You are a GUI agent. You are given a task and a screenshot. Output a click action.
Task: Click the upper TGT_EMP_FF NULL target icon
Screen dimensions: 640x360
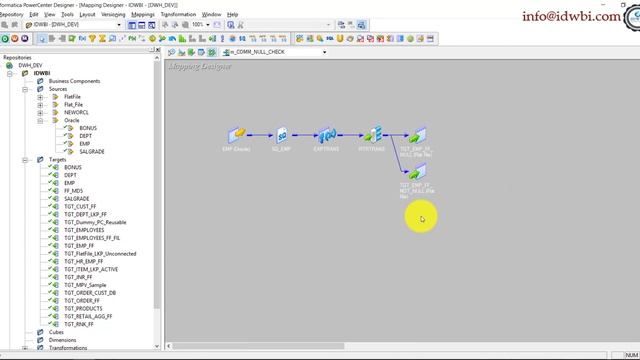coord(417,135)
